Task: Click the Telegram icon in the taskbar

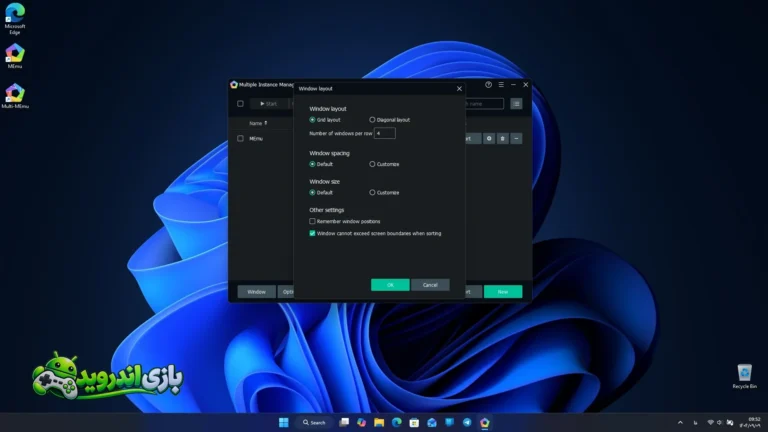Action: pos(467,422)
